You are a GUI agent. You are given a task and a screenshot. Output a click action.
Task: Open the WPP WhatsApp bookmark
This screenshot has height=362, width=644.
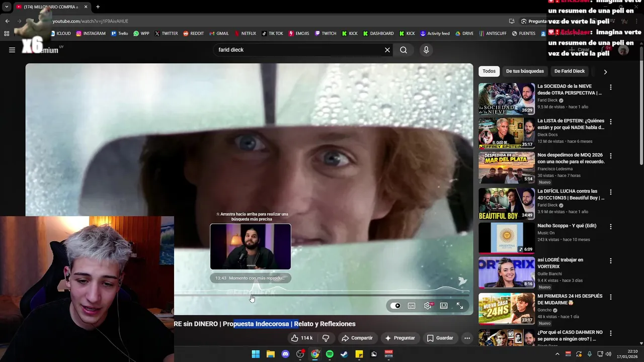[x=141, y=34]
